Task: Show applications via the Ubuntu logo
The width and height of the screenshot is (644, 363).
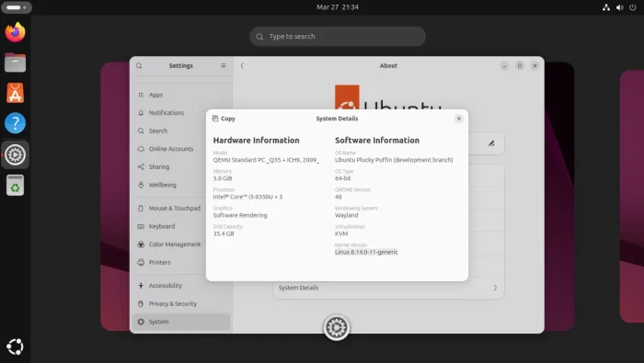Action: 16,347
